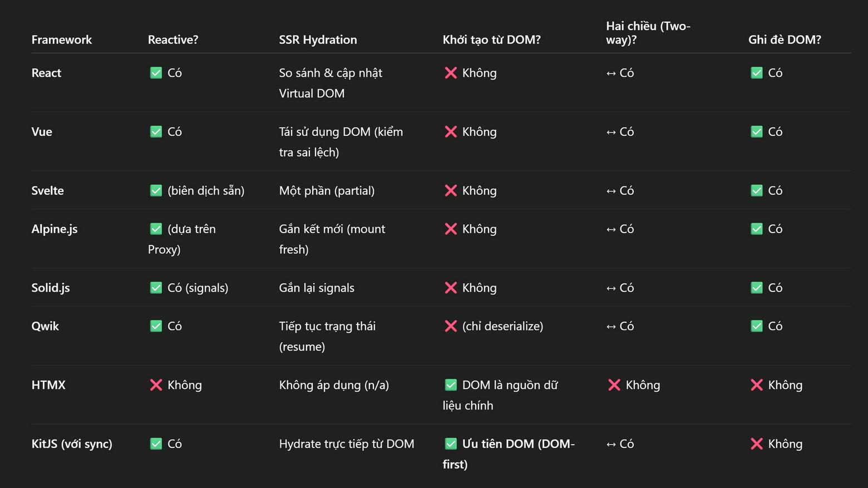Click the green checkmark in React's Reactive cell
The image size is (868, 488).
tap(156, 73)
